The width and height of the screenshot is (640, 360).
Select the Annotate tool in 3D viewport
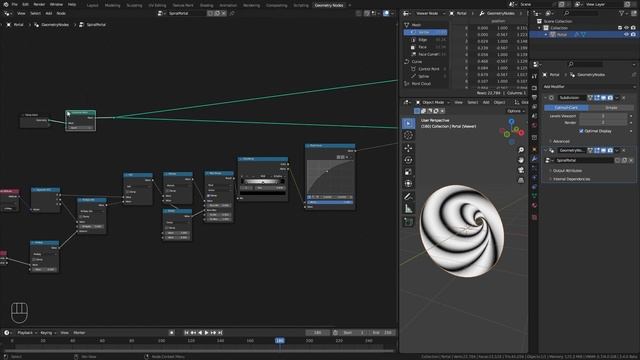(409, 197)
